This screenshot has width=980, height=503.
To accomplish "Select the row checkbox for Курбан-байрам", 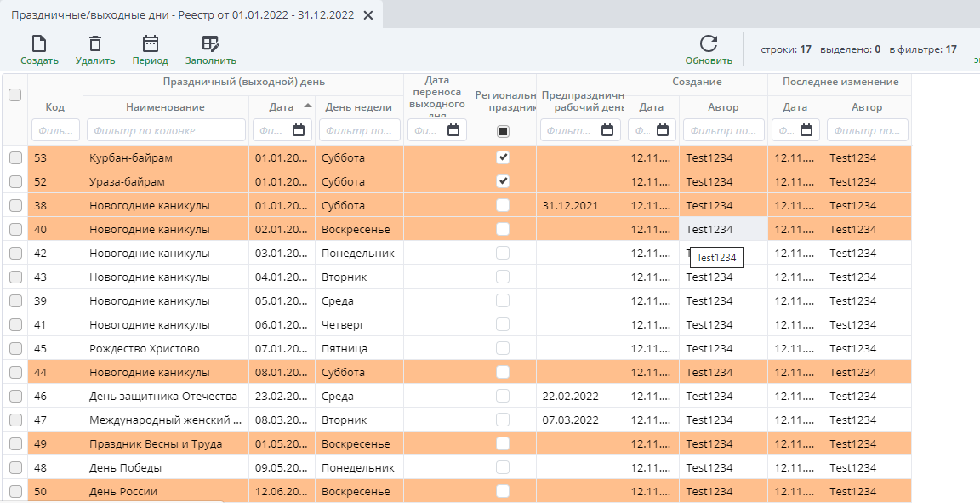I will [x=14, y=158].
